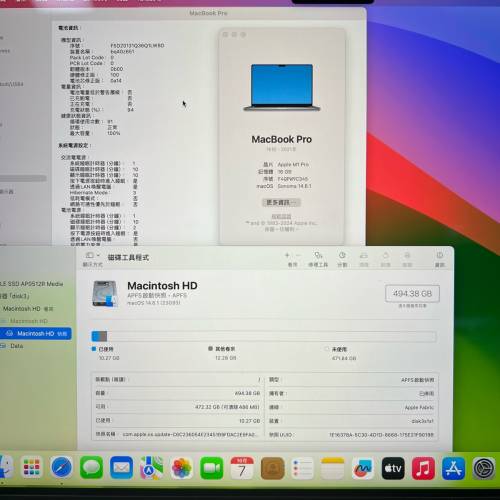Select the Data volume in sidebar

point(16,346)
